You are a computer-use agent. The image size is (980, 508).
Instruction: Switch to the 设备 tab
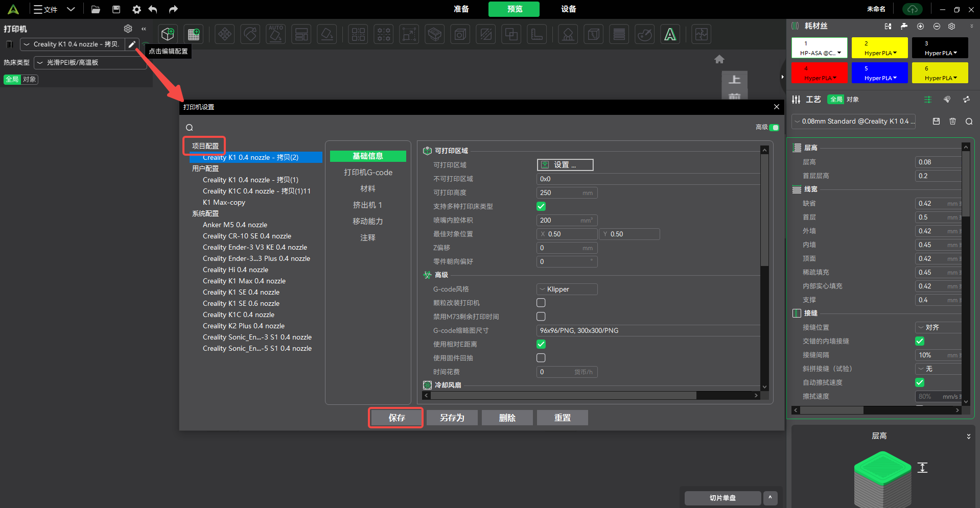[568, 9]
